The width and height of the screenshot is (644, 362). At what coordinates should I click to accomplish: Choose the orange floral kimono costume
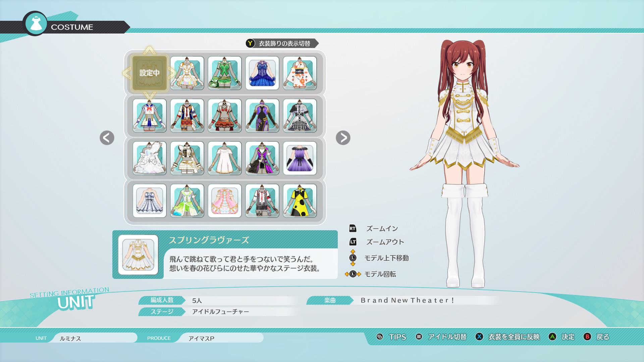point(300,73)
